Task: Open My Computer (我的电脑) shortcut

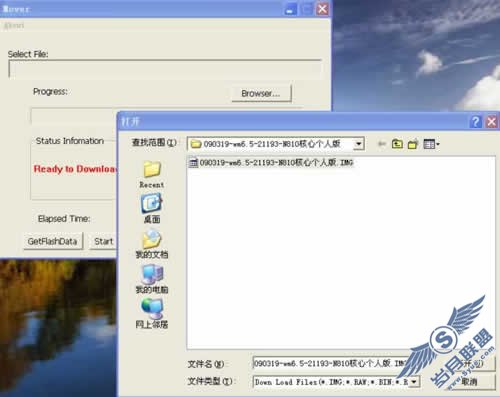Action: pyautogui.click(x=152, y=279)
